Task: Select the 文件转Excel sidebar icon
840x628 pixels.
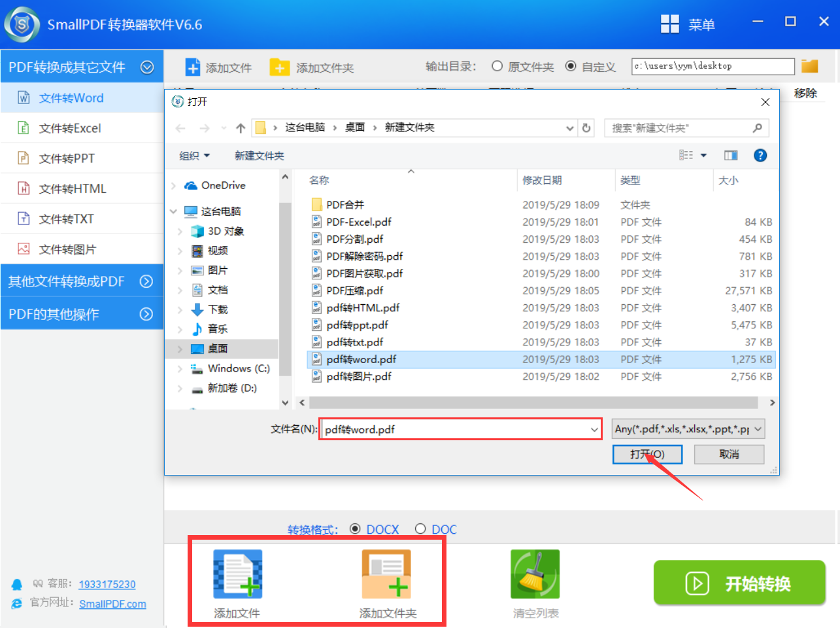Action: point(24,128)
